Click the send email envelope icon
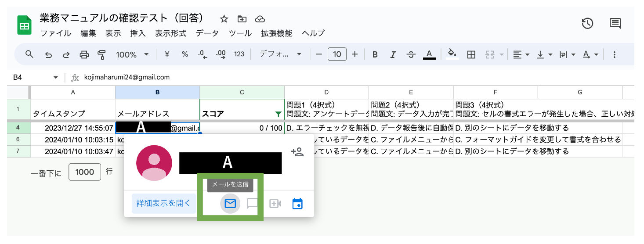The height and width of the screenshot is (244, 644). pos(230,204)
